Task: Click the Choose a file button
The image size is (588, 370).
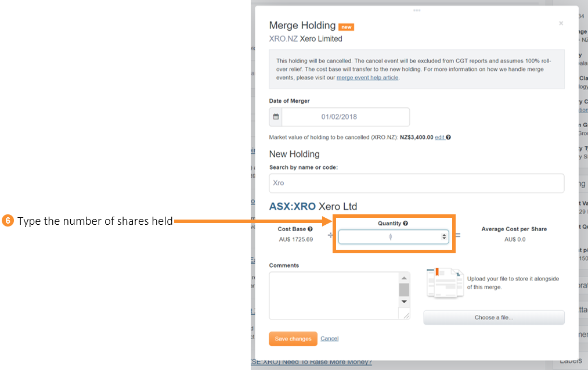Action: pos(493,317)
